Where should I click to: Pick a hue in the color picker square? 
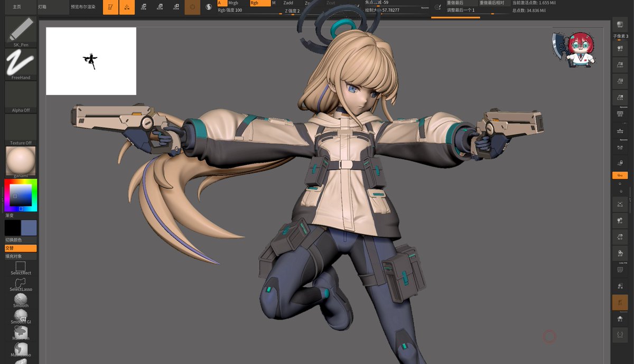pos(21,195)
